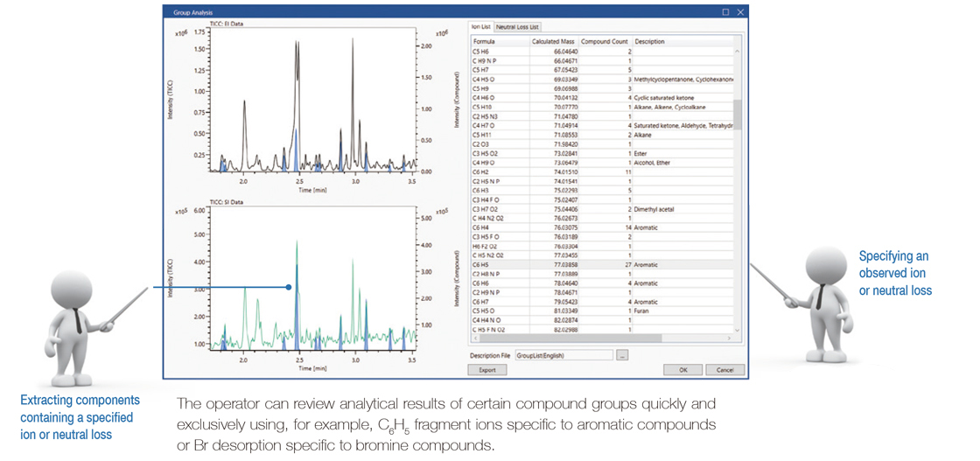Viewport: 980px width, 461px height.
Task: Click the scroll up arrow in ion list
Action: coord(737,51)
